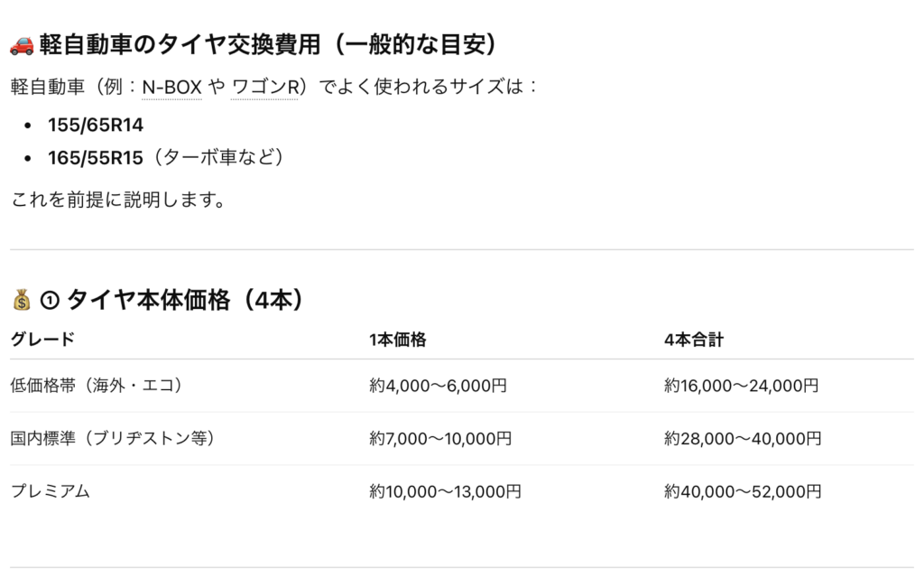Click the 約4,000〜6,000円 price cell
Image resolution: width=924 pixels, height=578 pixels.
(x=438, y=386)
